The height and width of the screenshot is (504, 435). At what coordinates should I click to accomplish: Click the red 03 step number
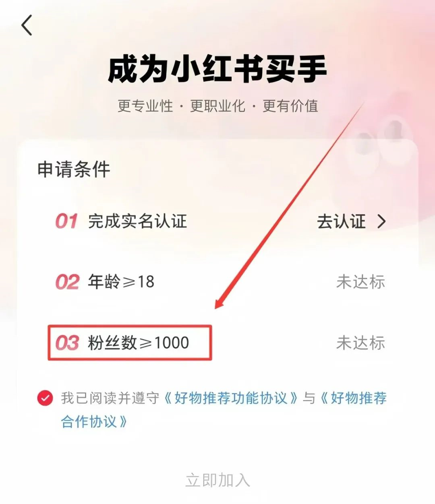click(x=67, y=343)
